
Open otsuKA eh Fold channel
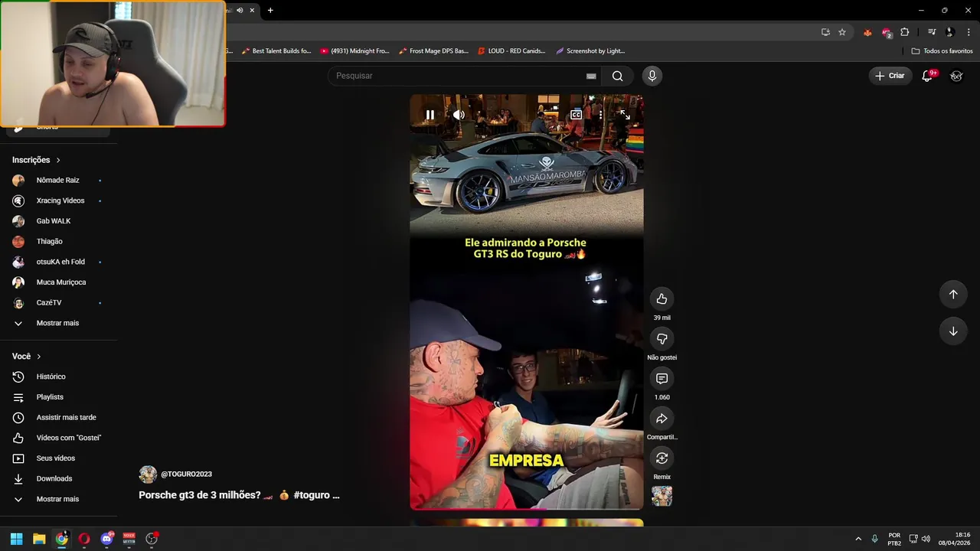[x=58, y=262]
